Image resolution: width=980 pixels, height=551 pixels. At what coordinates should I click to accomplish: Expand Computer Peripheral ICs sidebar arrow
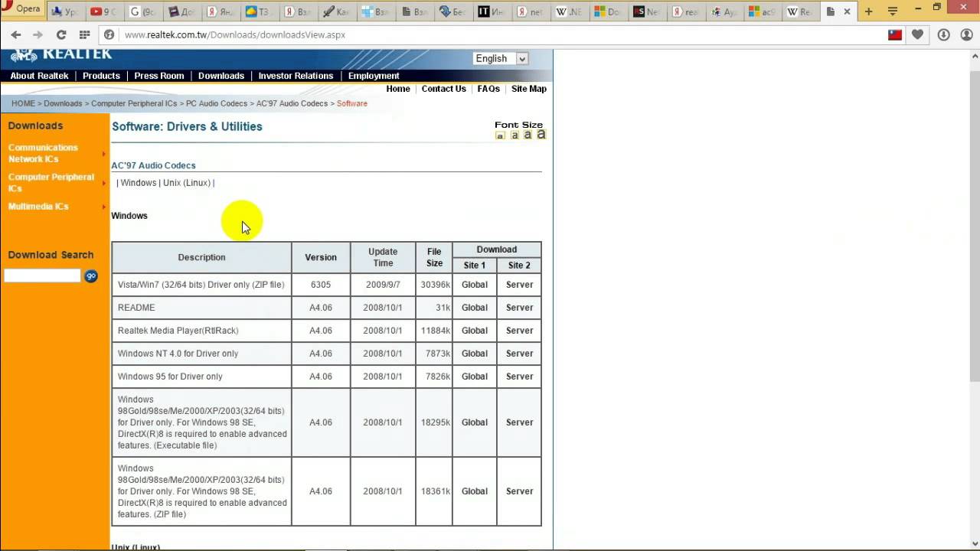point(103,183)
